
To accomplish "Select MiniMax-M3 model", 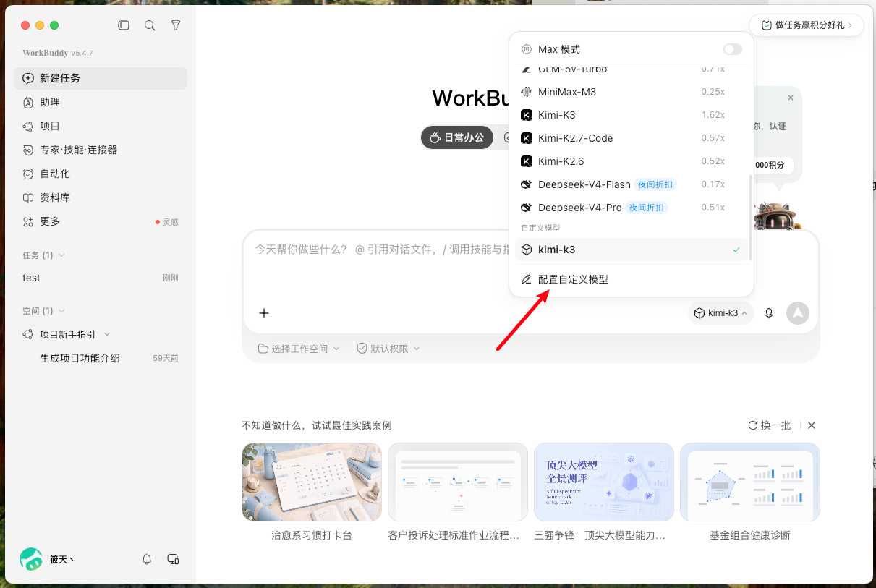I will 631,92.
